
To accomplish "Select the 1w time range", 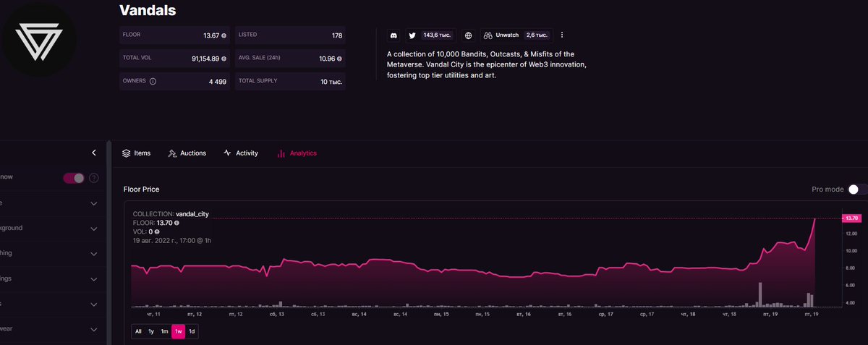I will click(x=179, y=331).
